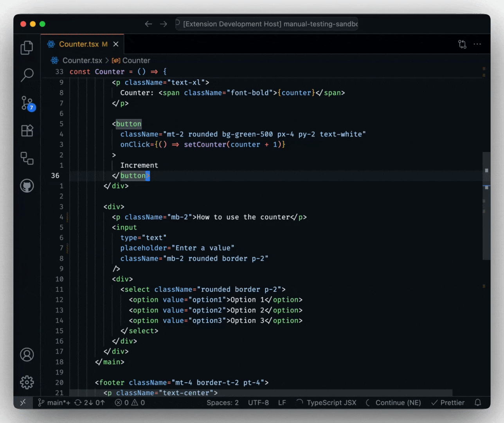The height and width of the screenshot is (423, 504).
Task: Select the Counter.tsx editor tab
Action: click(79, 44)
